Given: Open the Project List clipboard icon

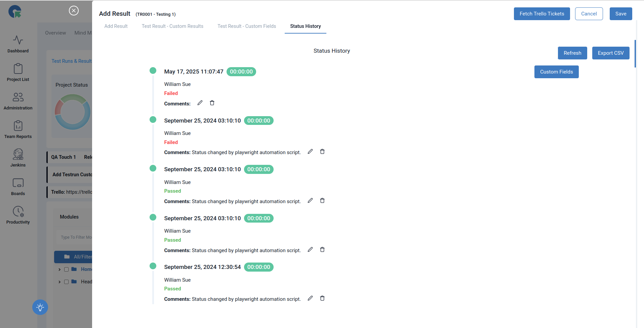Looking at the screenshot, I should 18,68.
